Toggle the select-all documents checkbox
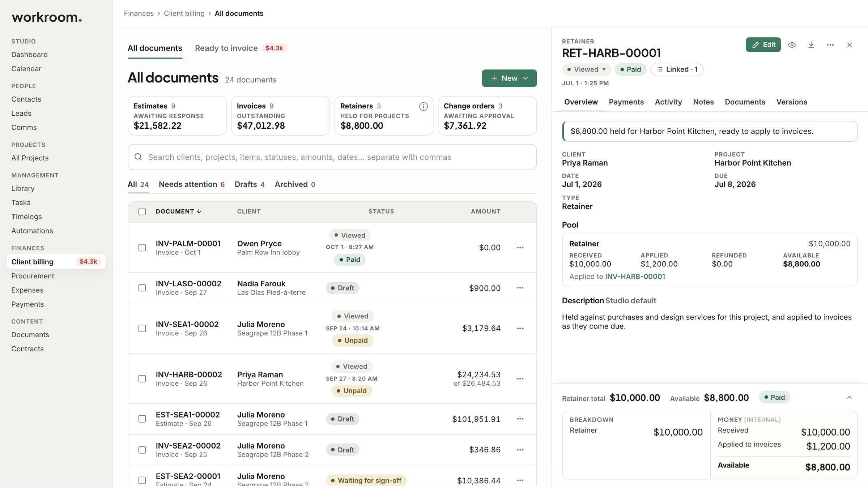 pos(142,211)
